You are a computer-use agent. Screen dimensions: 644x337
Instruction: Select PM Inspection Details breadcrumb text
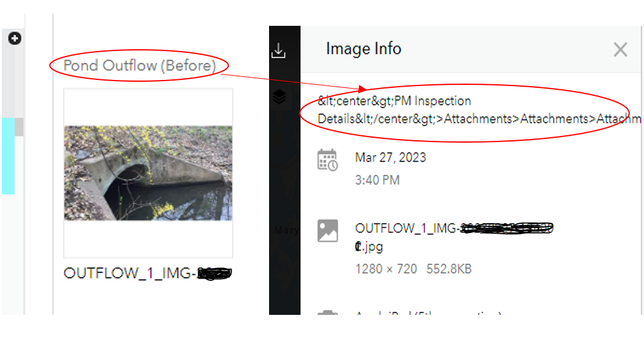[x=394, y=109]
